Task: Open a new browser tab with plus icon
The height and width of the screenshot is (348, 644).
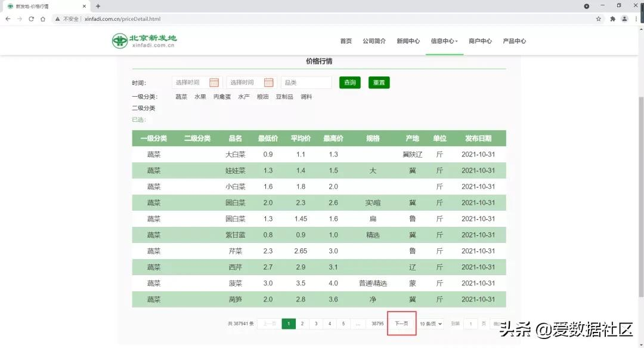Action: point(98,6)
